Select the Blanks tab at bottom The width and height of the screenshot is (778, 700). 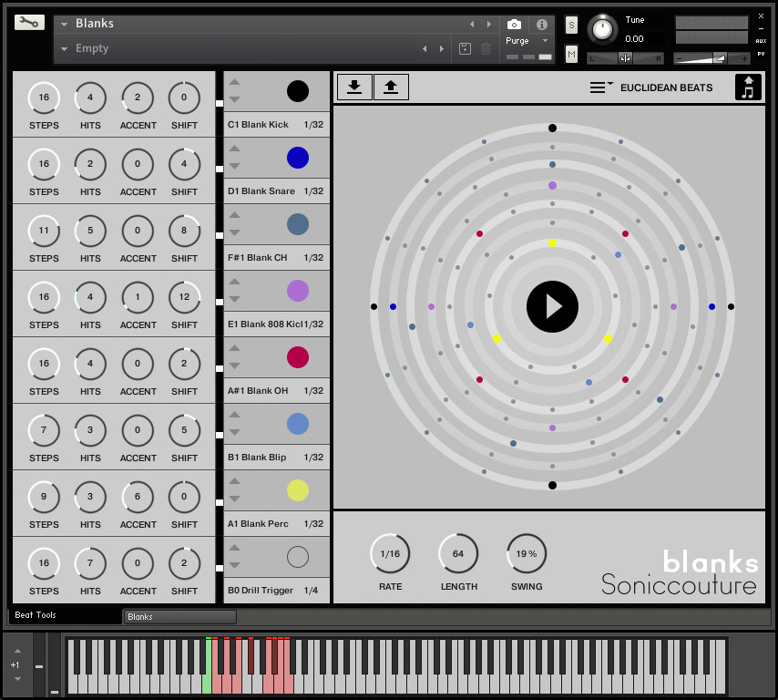[179, 616]
